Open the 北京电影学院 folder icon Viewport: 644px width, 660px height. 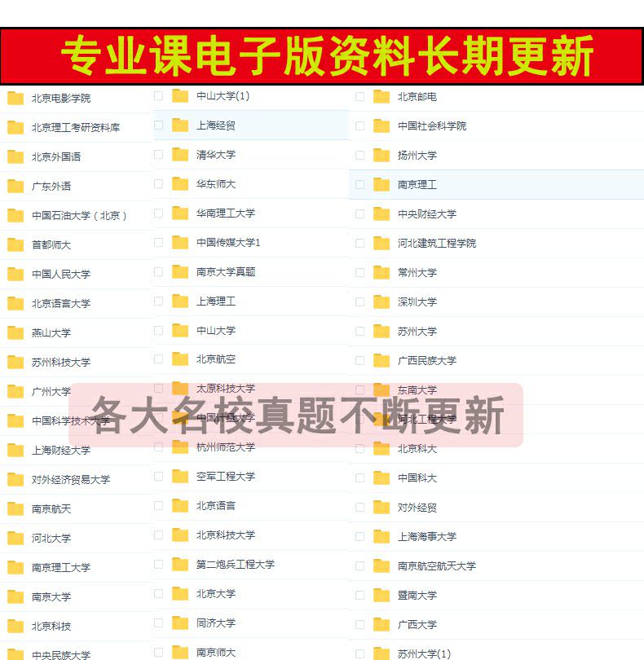[15, 98]
